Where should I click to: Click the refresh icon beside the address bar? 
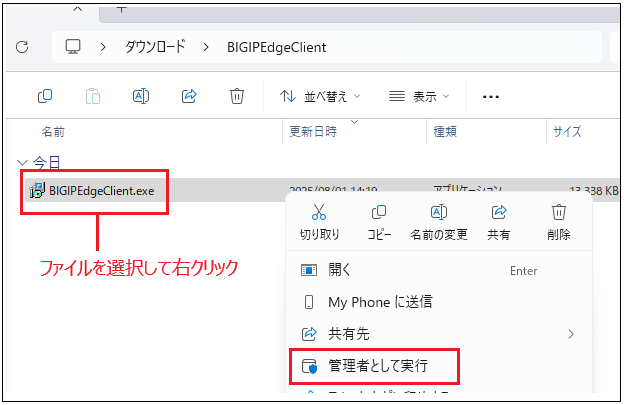[22, 47]
